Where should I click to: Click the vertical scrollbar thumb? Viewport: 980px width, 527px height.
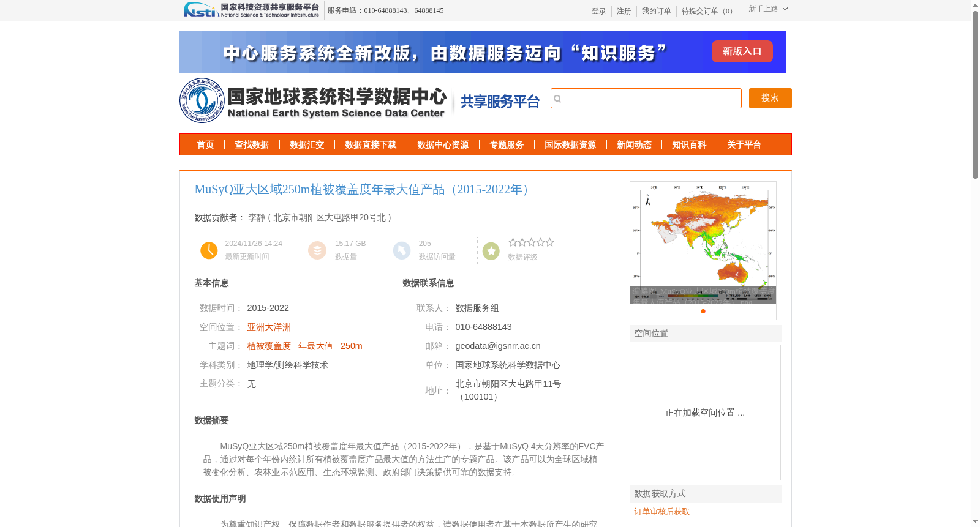975,95
